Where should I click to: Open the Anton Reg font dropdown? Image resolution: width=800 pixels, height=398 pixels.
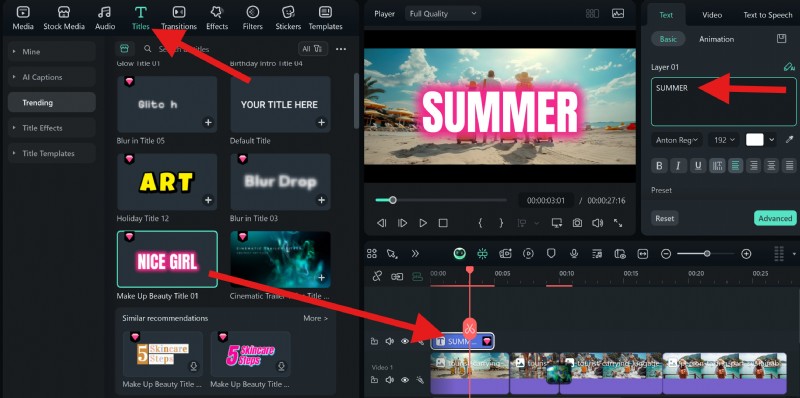[677, 140]
